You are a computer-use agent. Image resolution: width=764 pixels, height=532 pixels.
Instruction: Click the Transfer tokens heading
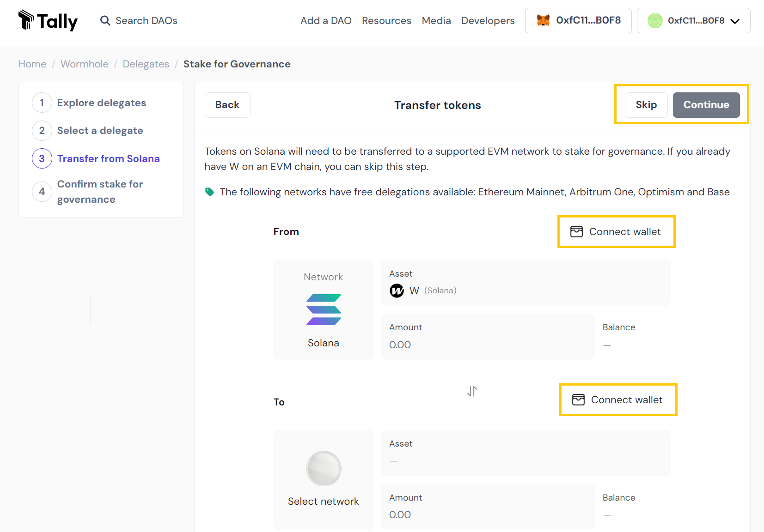[437, 105]
